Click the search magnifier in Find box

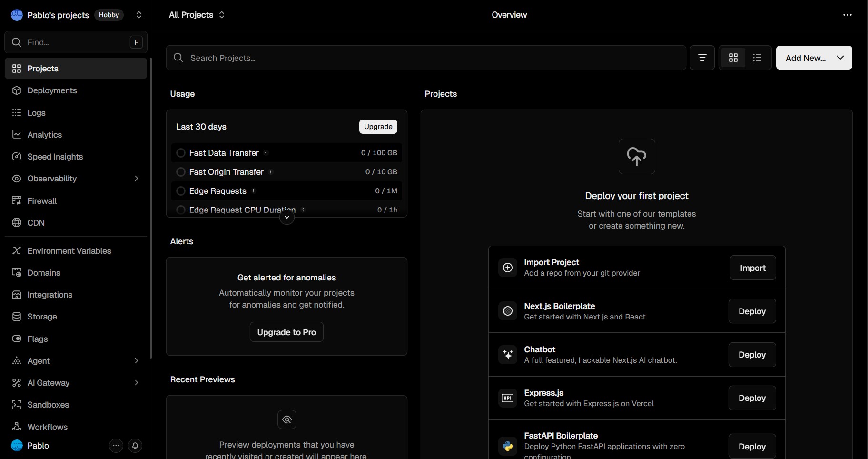coord(16,42)
